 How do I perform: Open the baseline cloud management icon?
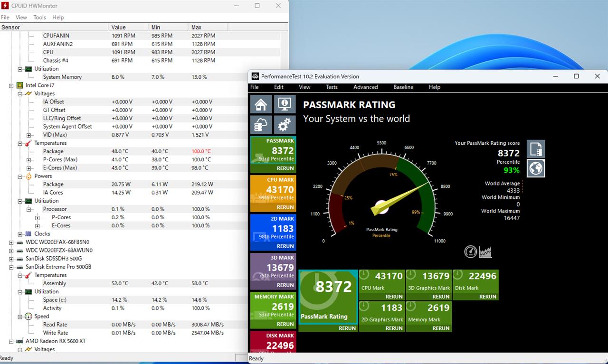261,125
